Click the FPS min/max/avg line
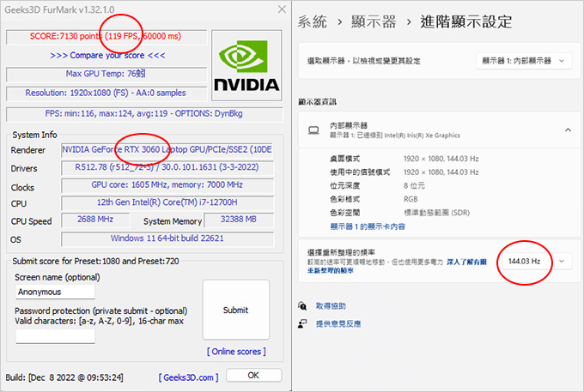584x392 pixels. pos(143,113)
